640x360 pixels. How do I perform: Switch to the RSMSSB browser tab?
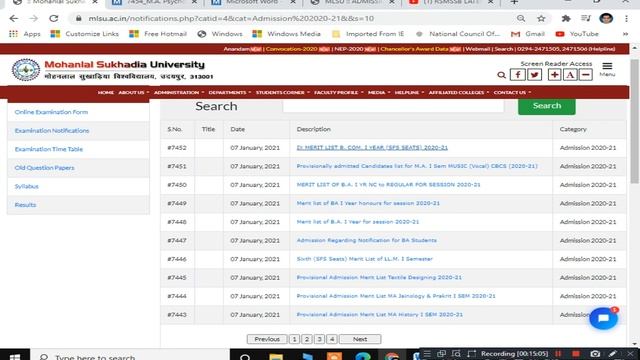click(x=451, y=2)
